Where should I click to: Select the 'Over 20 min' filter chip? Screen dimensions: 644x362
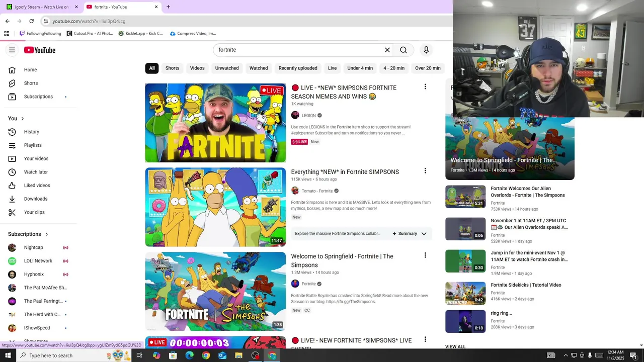coord(428,68)
